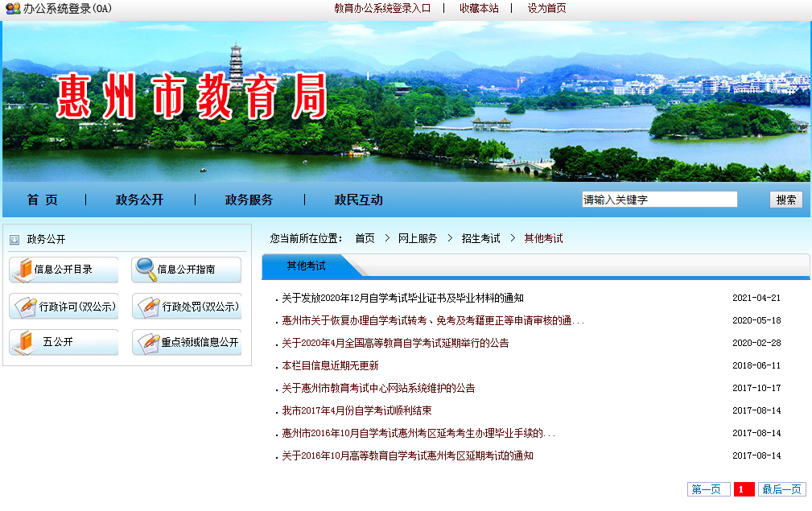Open the 办公系统登录(OA) people icon
Screen dimensions: 812x511
(x=13, y=8)
